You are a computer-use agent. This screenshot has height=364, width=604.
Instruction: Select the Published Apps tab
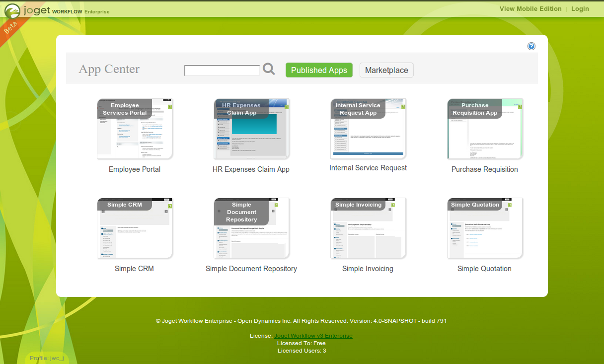click(x=319, y=70)
